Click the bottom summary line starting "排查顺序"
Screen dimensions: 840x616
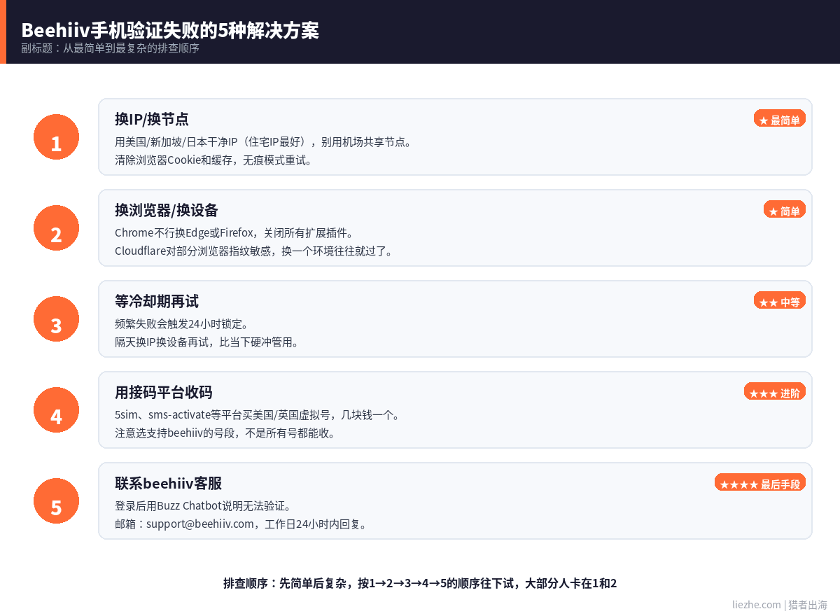click(x=420, y=583)
